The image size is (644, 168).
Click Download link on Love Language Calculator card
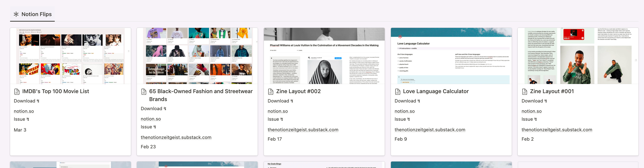[x=407, y=101]
